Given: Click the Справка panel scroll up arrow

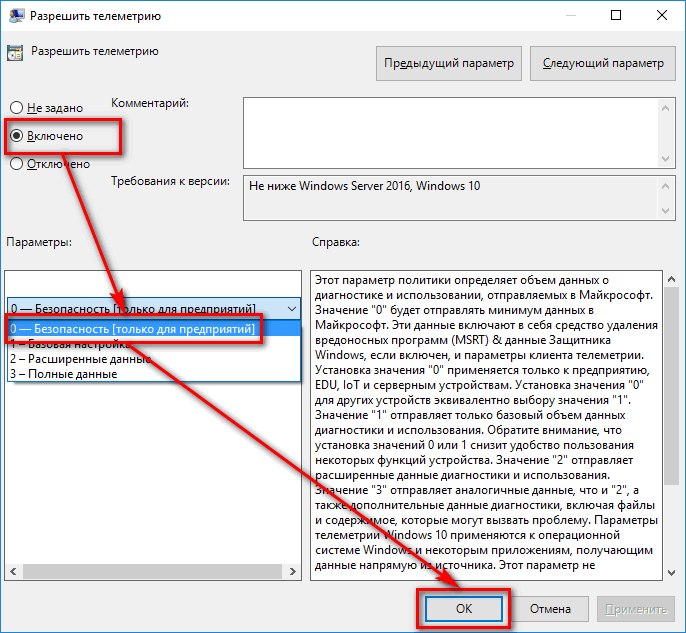Looking at the screenshot, I should [672, 279].
